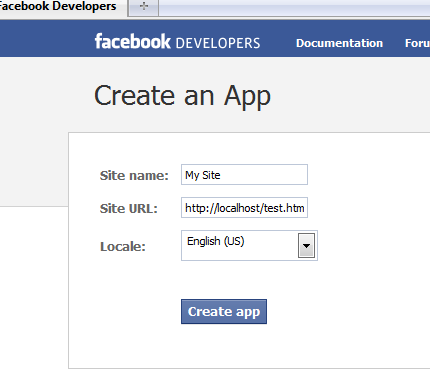The image size is (430, 379).
Task: Expand the Locale dropdown arrow
Action: click(306, 246)
